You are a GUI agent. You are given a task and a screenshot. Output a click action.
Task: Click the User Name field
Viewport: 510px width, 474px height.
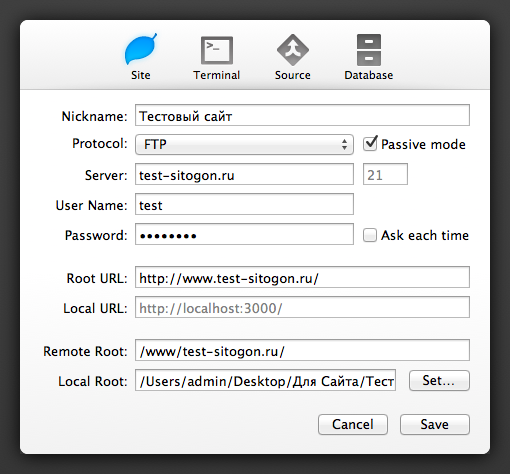(244, 204)
